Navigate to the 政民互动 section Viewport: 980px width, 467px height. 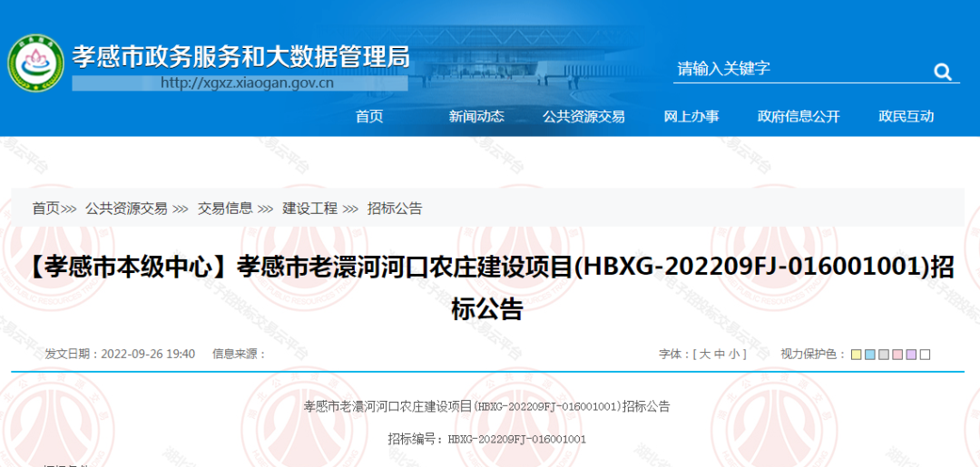pos(906,116)
